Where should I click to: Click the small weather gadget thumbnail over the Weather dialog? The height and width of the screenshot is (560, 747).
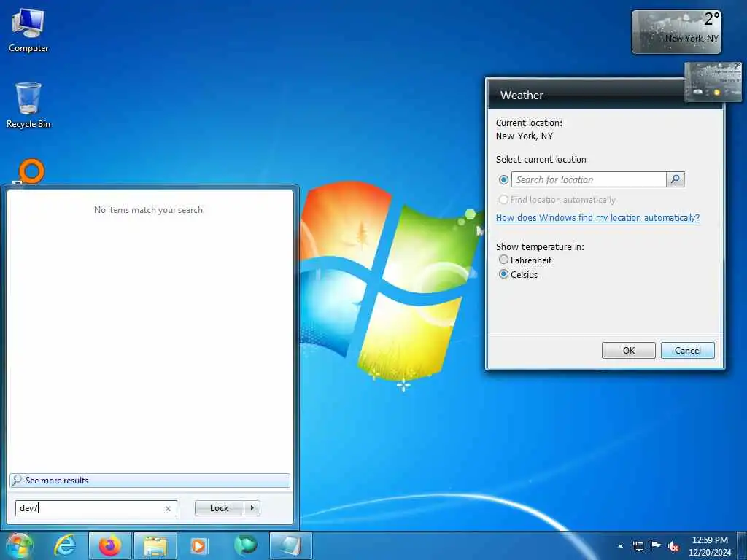coord(713,82)
